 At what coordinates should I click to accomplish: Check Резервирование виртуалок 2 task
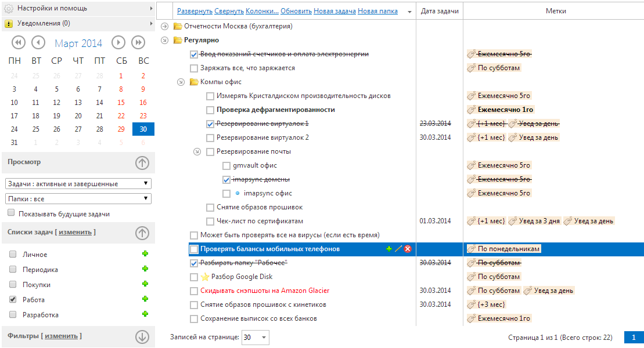click(210, 138)
